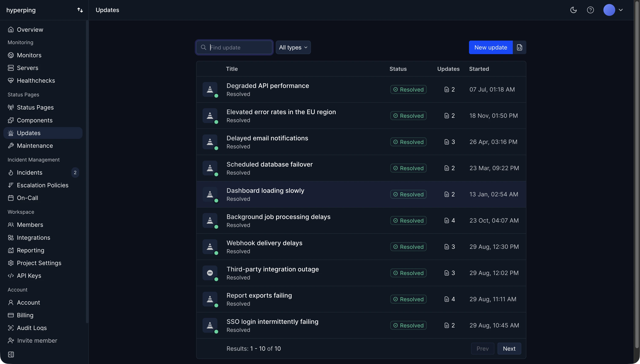The width and height of the screenshot is (640, 364).
Task: Click the Billing card icon
Action: coord(11,315)
